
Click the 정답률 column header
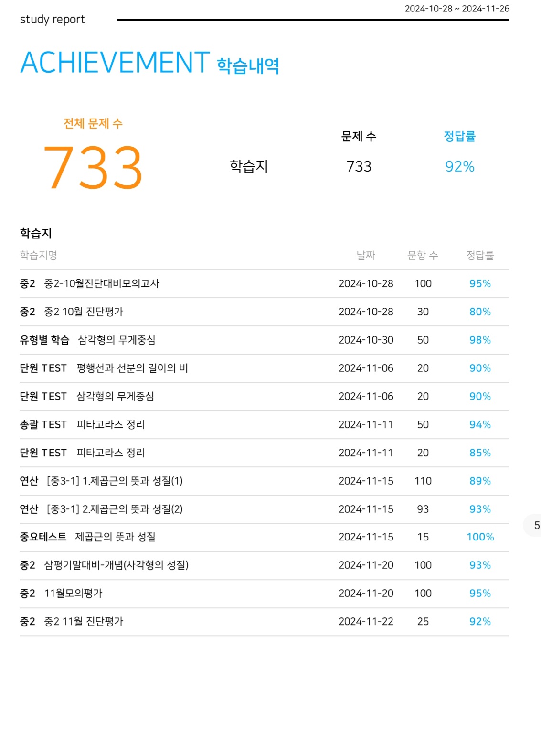point(480,255)
